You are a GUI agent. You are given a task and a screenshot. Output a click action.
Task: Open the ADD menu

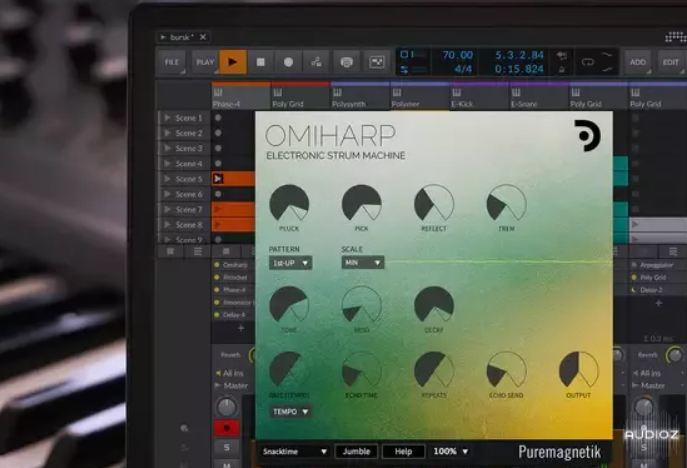[637, 62]
